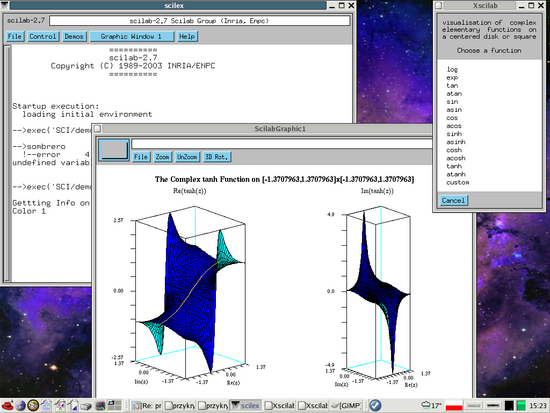Choose the sin function in the list
This screenshot has width=550, height=413.
[452, 102]
